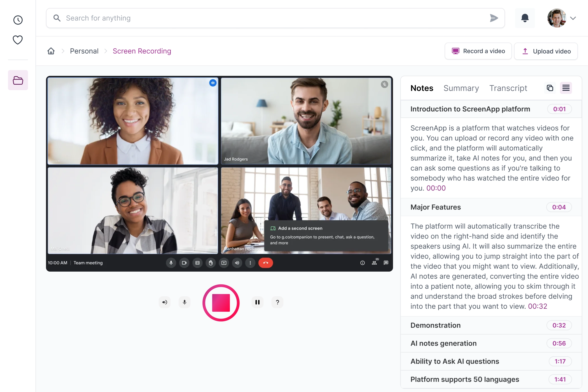
Task: Toggle the microphone button below video
Action: click(x=184, y=302)
